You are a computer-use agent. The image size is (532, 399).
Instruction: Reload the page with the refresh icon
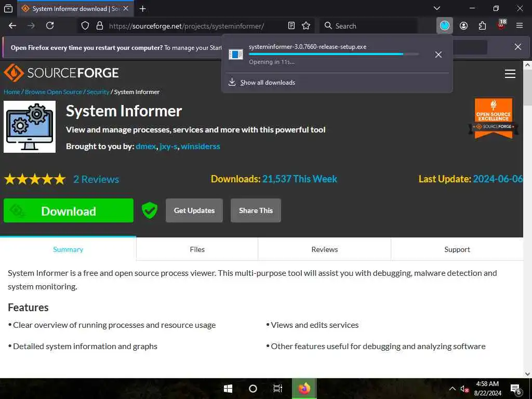(x=50, y=26)
